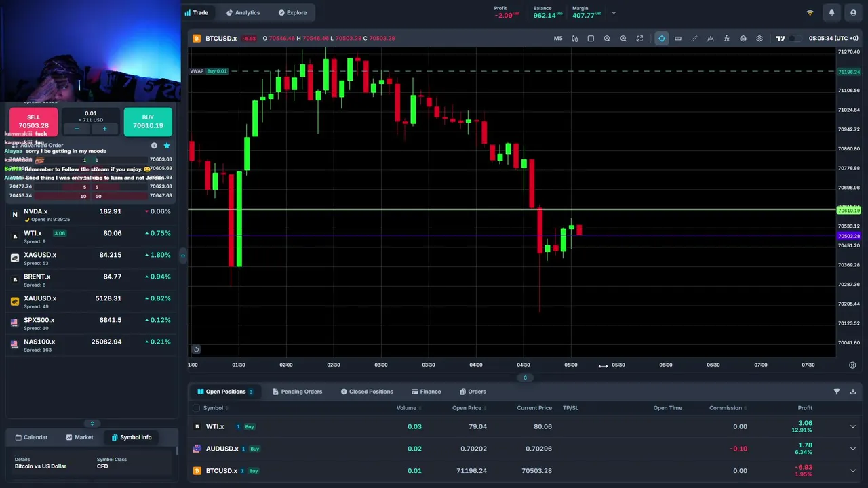Open the Symbol Info tab
Image resolution: width=868 pixels, height=488 pixels.
pyautogui.click(x=132, y=437)
